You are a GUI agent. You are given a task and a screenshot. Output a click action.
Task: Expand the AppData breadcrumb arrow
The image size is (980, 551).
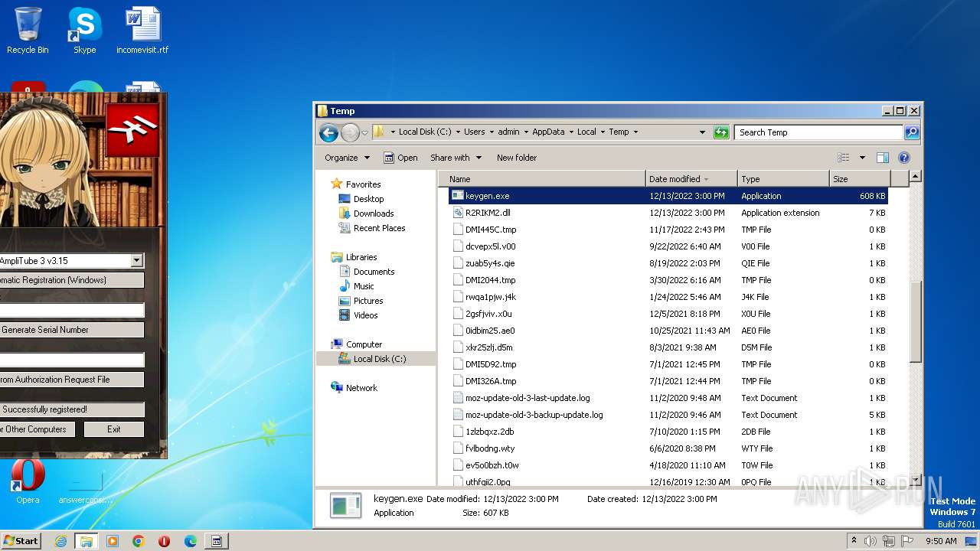(x=570, y=132)
